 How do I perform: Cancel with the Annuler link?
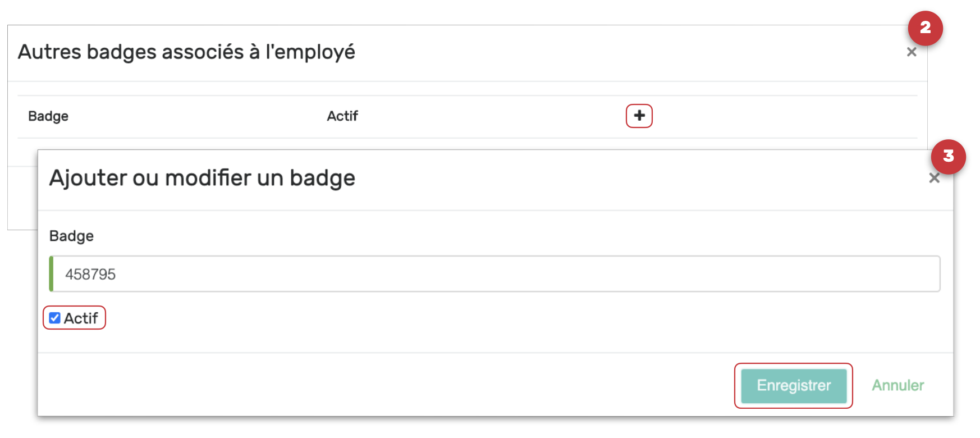[897, 385]
